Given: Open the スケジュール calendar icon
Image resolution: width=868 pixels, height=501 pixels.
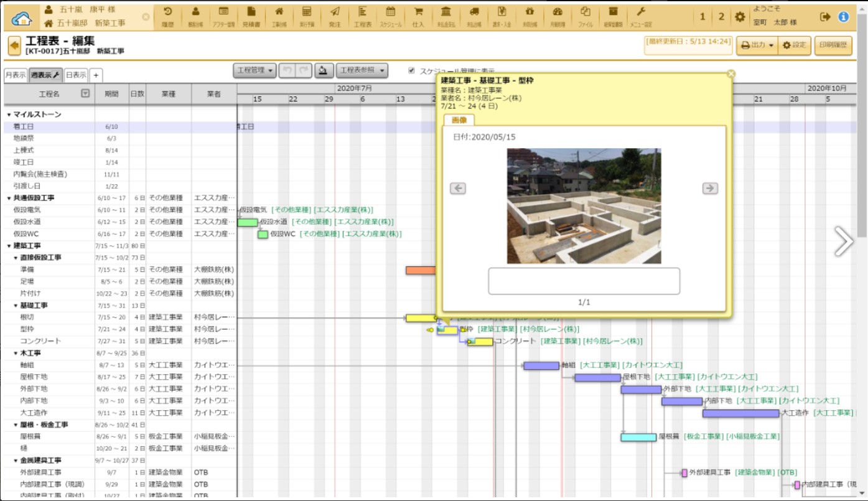Looking at the screenshot, I should pyautogui.click(x=391, y=16).
